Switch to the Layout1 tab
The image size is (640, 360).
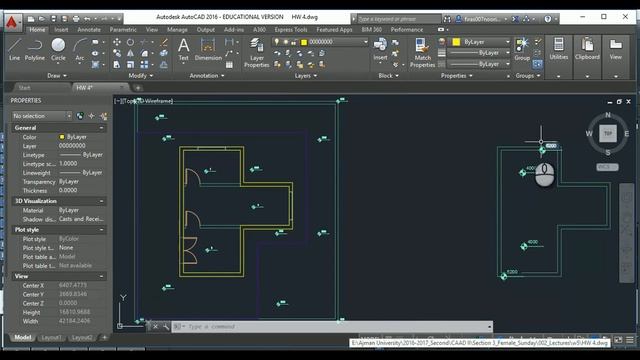pos(51,338)
